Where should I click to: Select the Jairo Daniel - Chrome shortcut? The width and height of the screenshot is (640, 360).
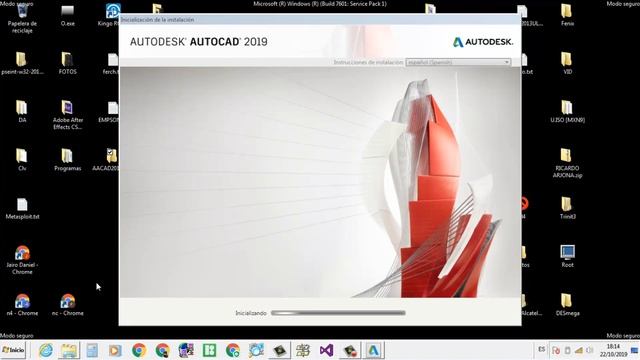(22, 260)
